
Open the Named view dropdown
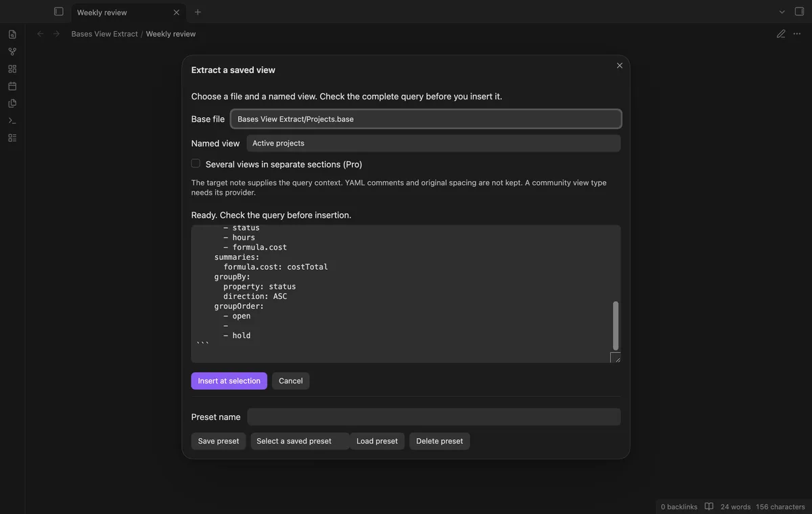click(433, 143)
